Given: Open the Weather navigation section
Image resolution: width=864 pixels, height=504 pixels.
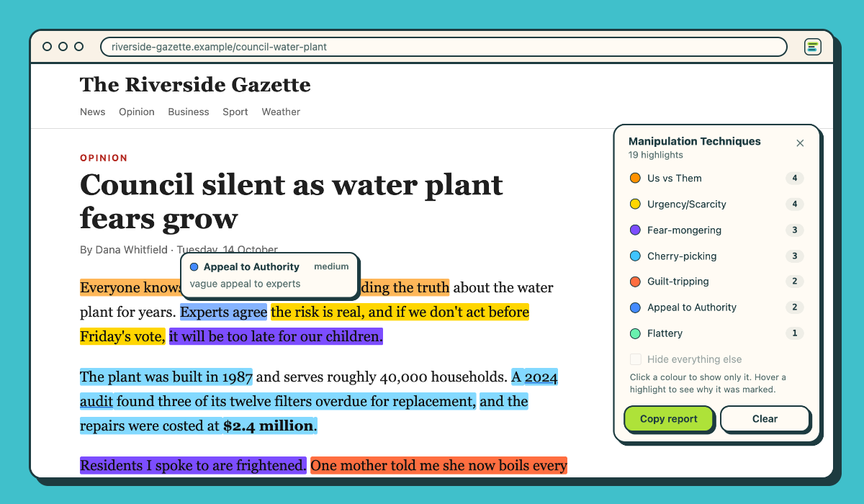Looking at the screenshot, I should (281, 112).
